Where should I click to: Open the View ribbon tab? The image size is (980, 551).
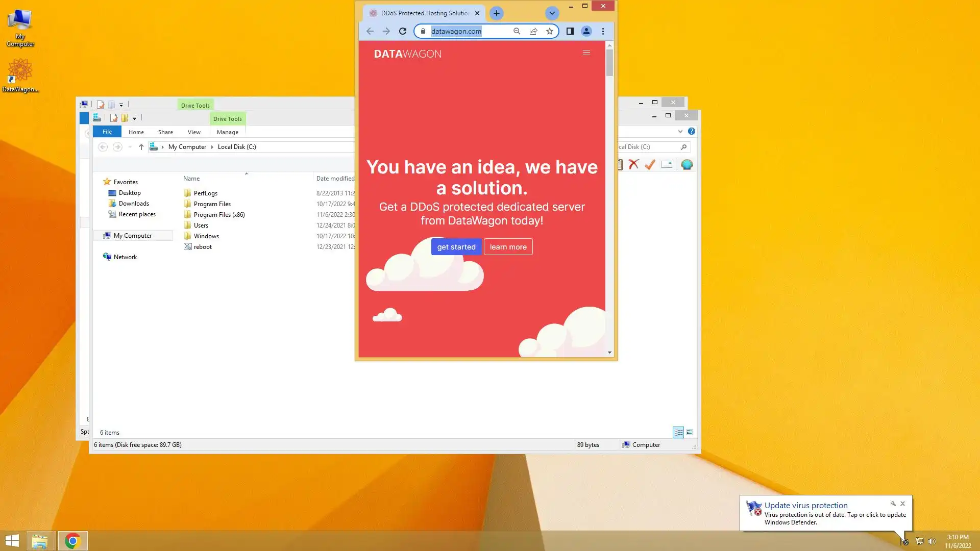(194, 132)
